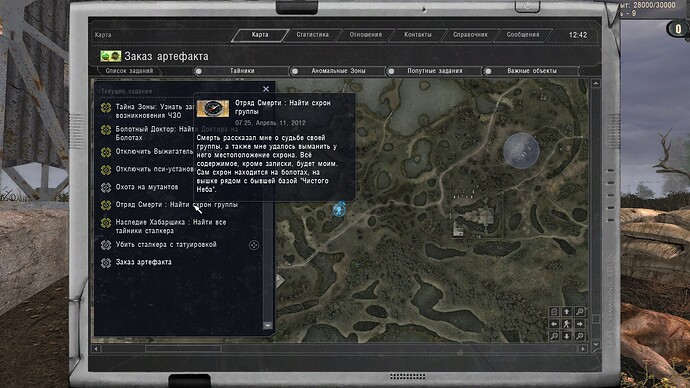Select the Заказ артефакта task entry
Screen dimensions: 690x388
(143, 262)
